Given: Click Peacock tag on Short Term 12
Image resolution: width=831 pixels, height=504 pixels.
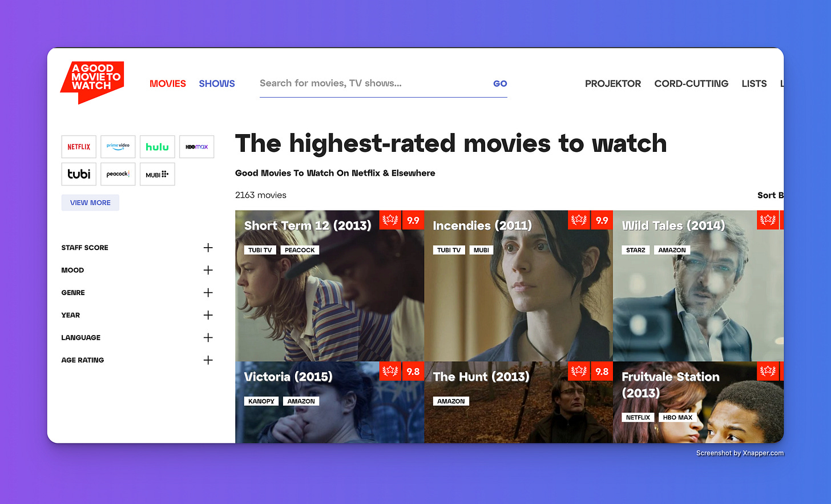Looking at the screenshot, I should (300, 250).
